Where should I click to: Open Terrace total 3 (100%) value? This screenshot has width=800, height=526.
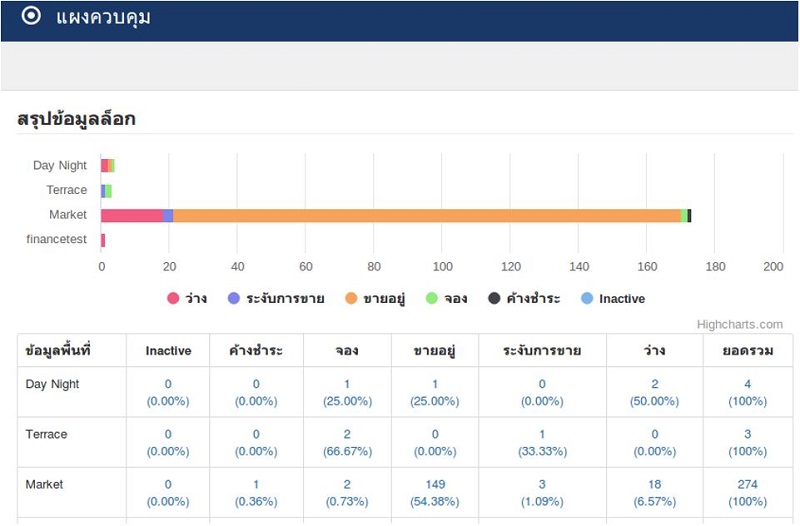pos(747,443)
